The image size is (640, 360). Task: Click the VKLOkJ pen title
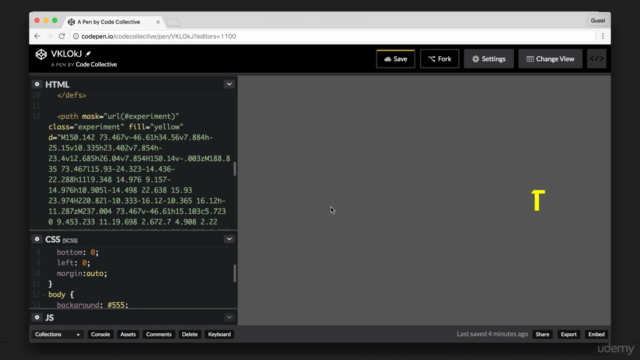(x=67, y=53)
